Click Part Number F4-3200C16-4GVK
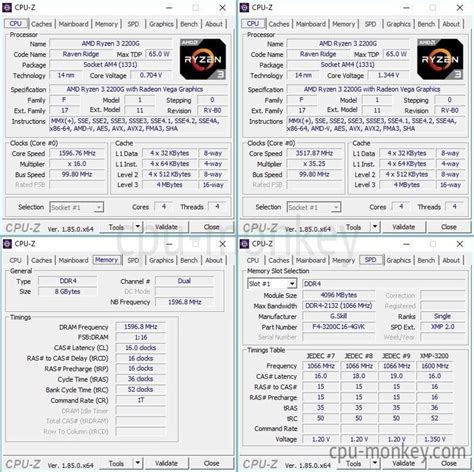 [x=339, y=327]
